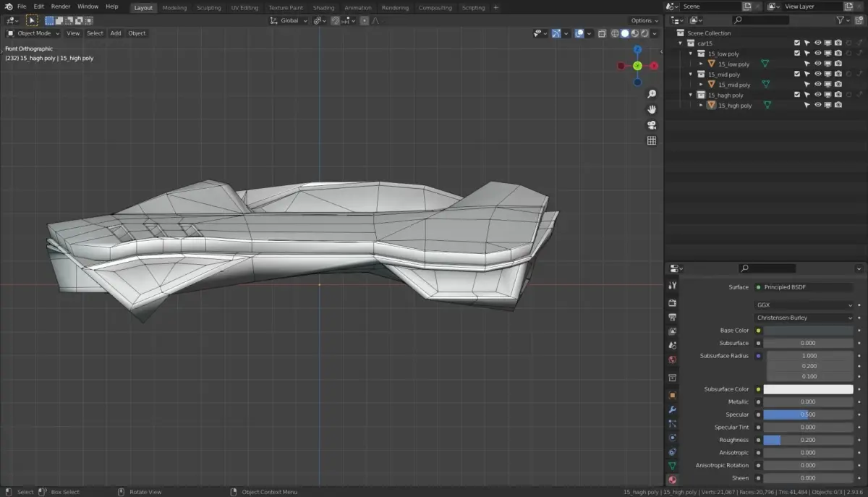This screenshot has width=868, height=497.
Task: Open the Tool properties tab icon
Action: (x=673, y=286)
